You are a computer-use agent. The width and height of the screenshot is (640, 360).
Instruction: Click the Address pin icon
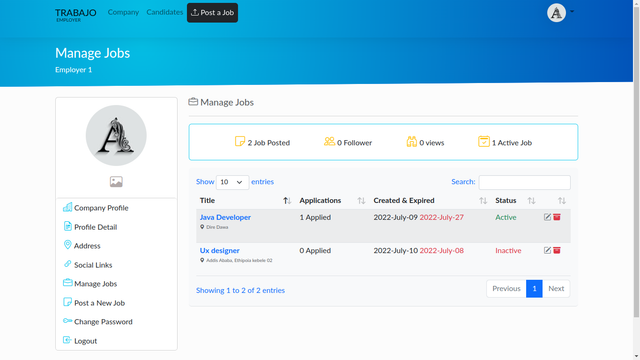click(68, 245)
